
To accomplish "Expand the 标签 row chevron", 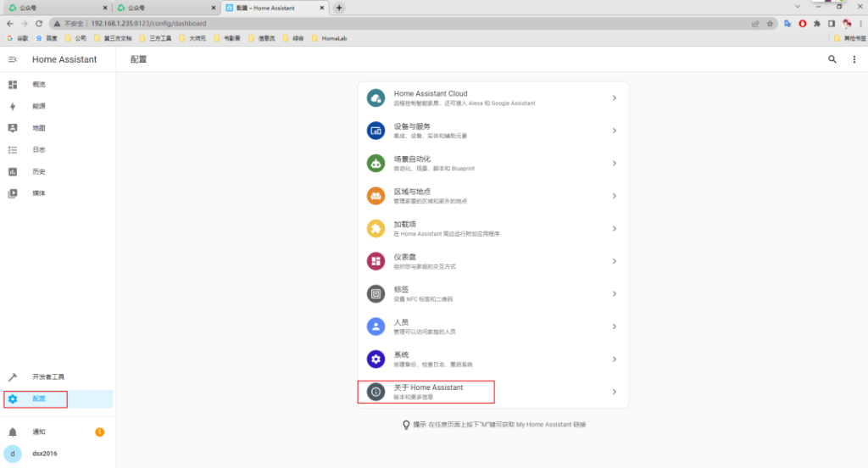I will [x=615, y=294].
